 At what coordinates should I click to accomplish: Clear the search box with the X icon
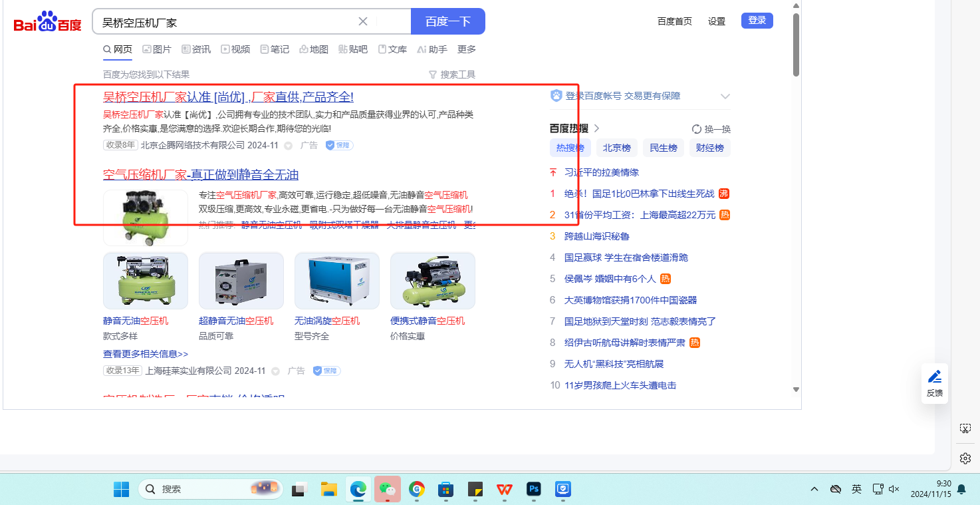[x=363, y=21]
